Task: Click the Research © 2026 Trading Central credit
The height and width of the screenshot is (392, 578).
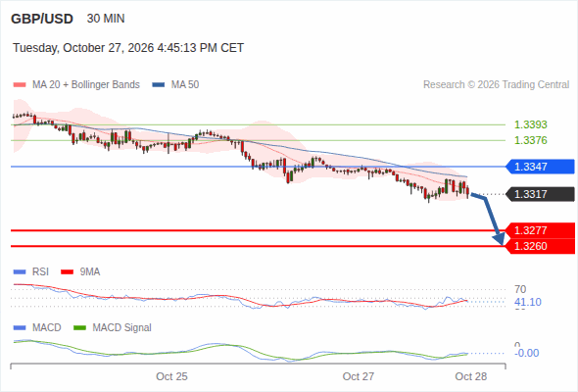Action: click(x=496, y=85)
